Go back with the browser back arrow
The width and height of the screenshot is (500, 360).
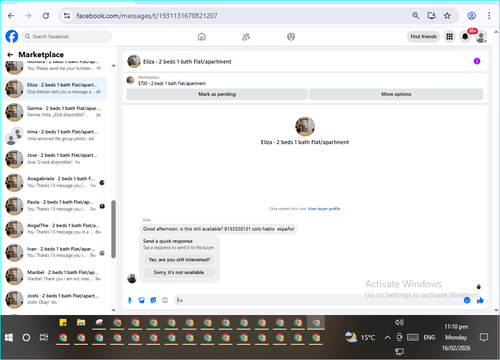click(x=11, y=16)
